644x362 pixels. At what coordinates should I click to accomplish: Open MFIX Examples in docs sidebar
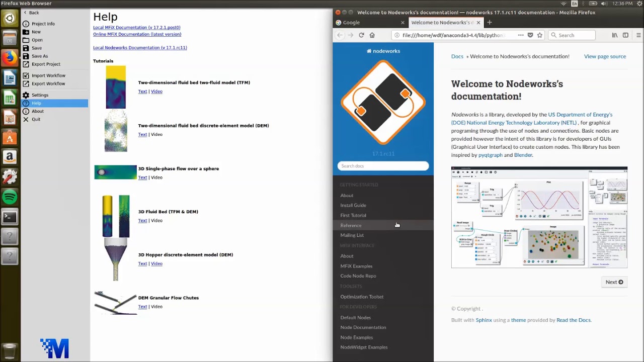(x=356, y=266)
